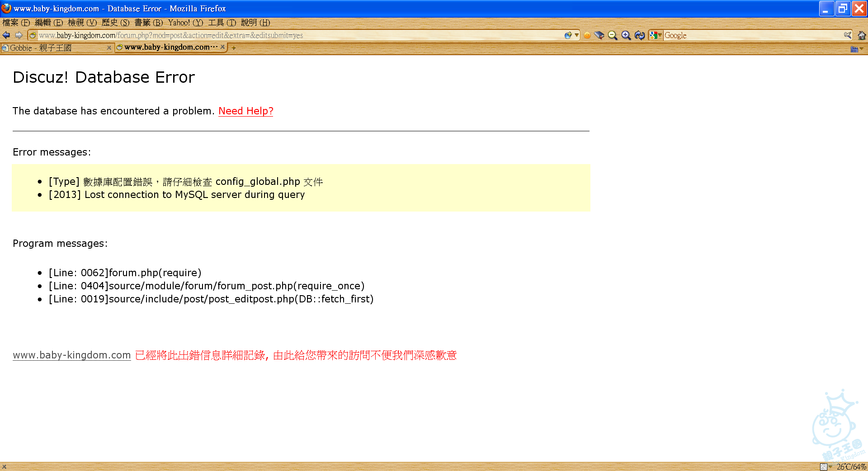This screenshot has width=868, height=471.
Task: Expand the list-all-tabs dropdown on tab bar
Action: (857, 49)
